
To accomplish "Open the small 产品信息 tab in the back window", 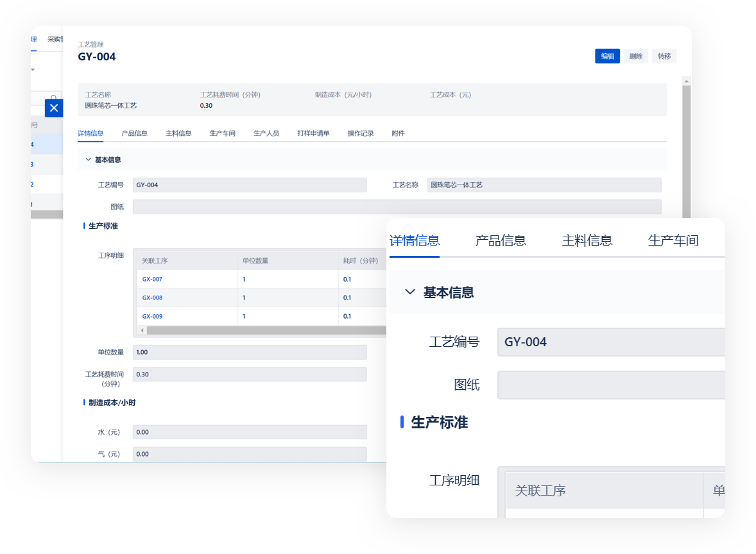I will pyautogui.click(x=135, y=133).
